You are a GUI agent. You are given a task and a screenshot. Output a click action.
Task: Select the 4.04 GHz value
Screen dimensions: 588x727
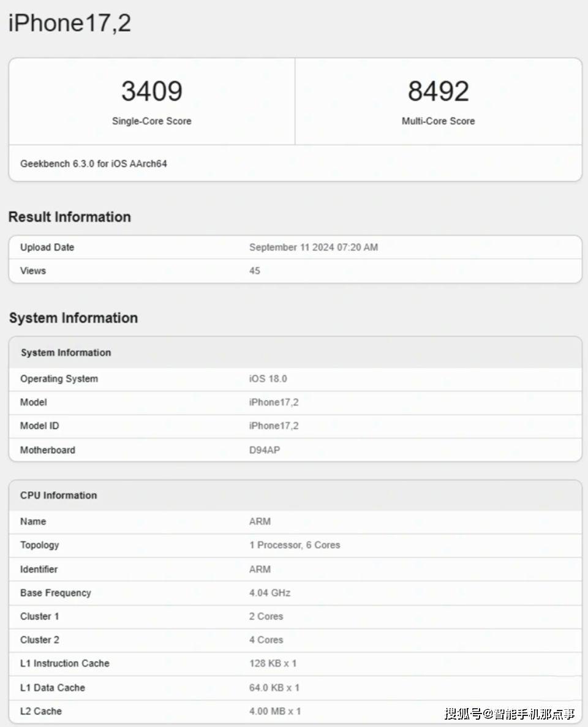(270, 593)
